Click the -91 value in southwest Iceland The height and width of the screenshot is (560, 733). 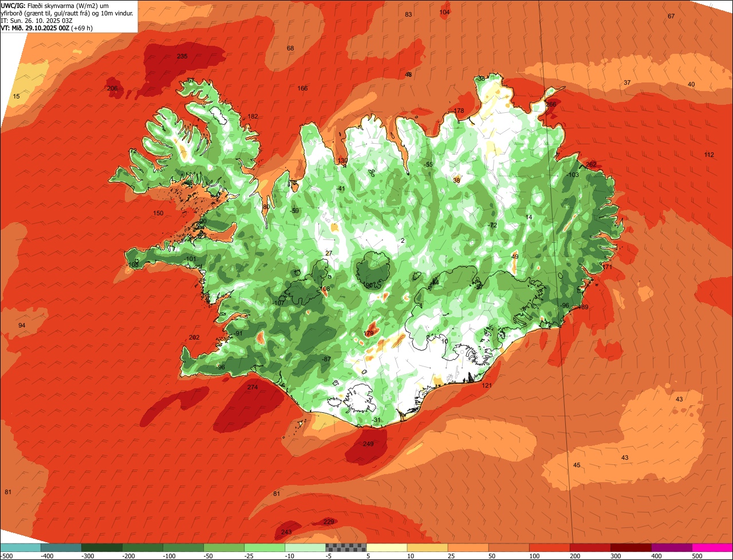238,333
